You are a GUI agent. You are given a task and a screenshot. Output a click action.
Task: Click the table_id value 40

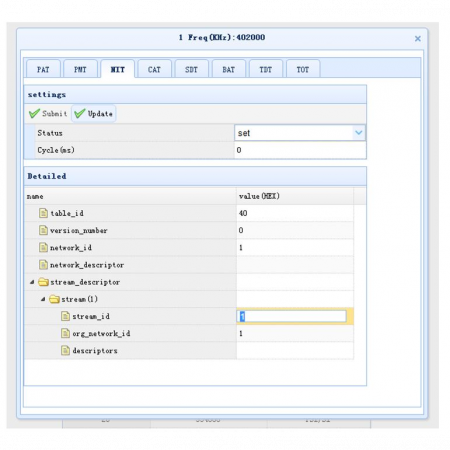coord(243,213)
